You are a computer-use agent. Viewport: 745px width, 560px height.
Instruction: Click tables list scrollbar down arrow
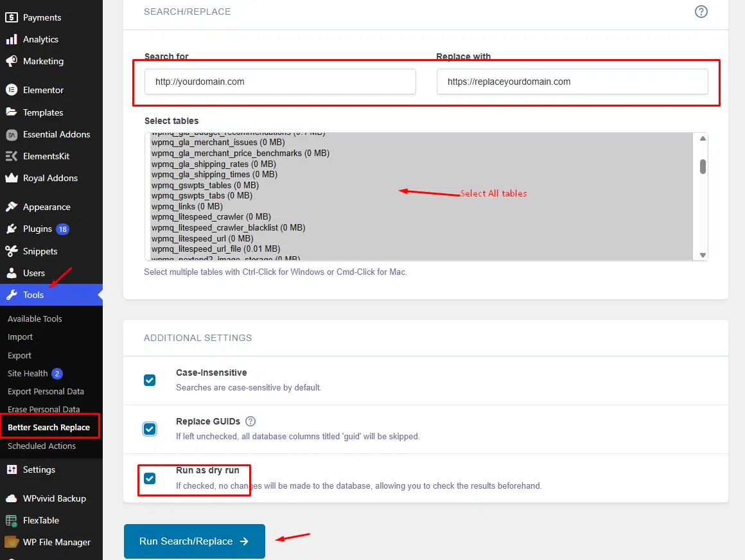point(703,255)
